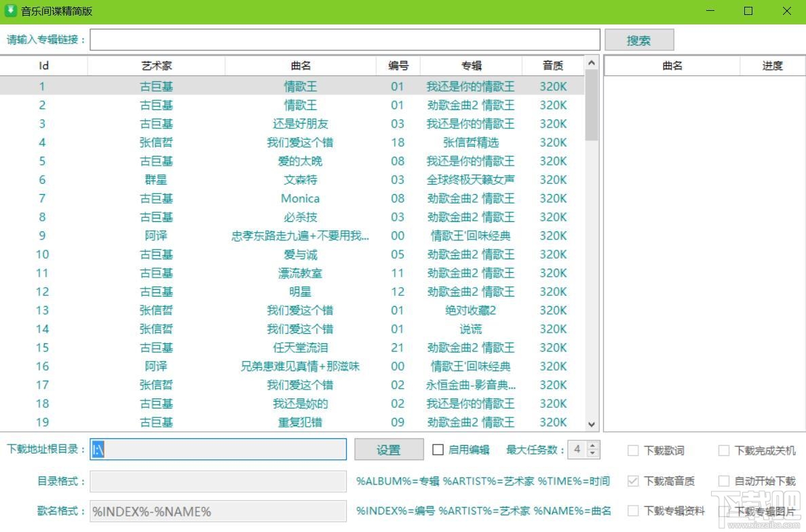This screenshot has height=532, width=806.
Task: Enable the 下载专辑图片 checkbox
Action: [x=723, y=511]
